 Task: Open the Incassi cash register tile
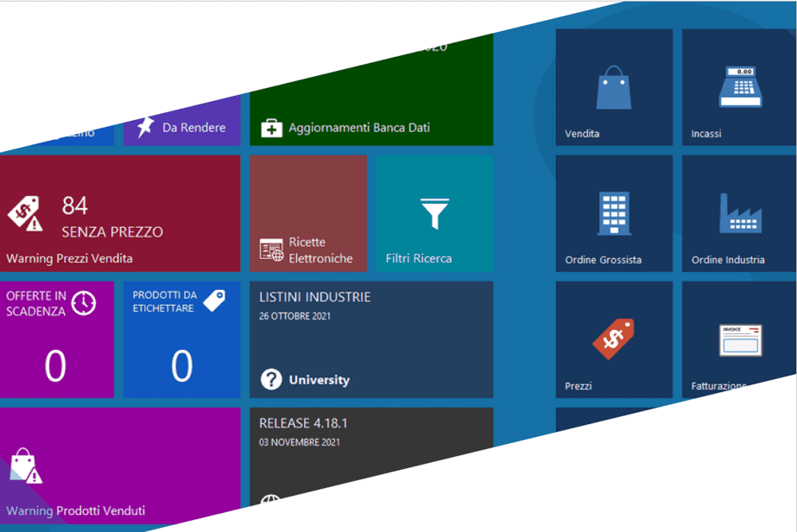point(739,87)
